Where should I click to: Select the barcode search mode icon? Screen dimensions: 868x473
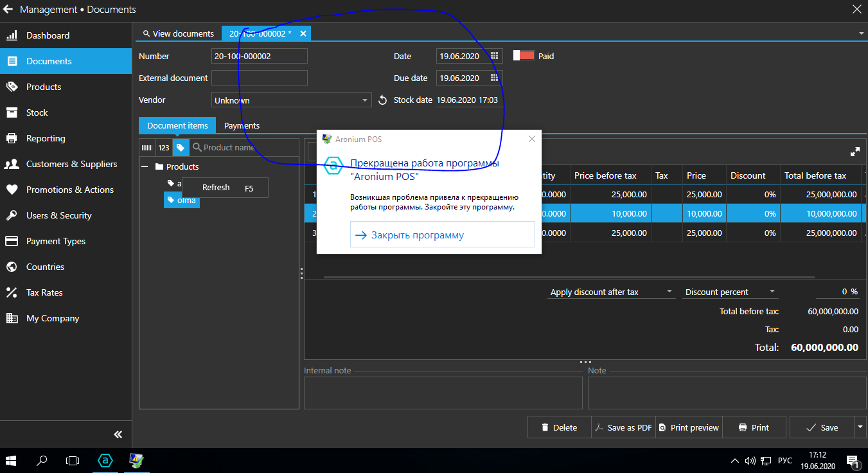tap(148, 148)
